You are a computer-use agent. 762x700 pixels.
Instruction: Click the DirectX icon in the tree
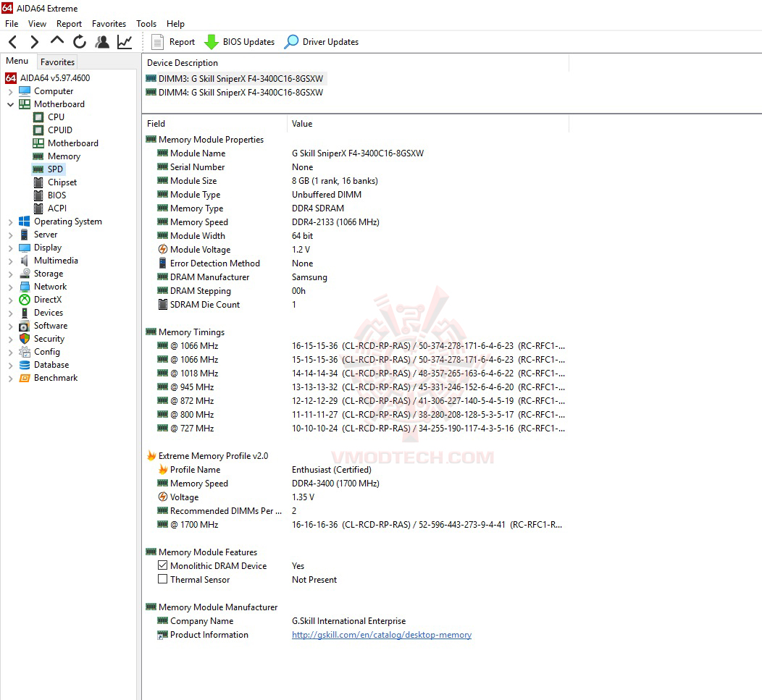25,300
